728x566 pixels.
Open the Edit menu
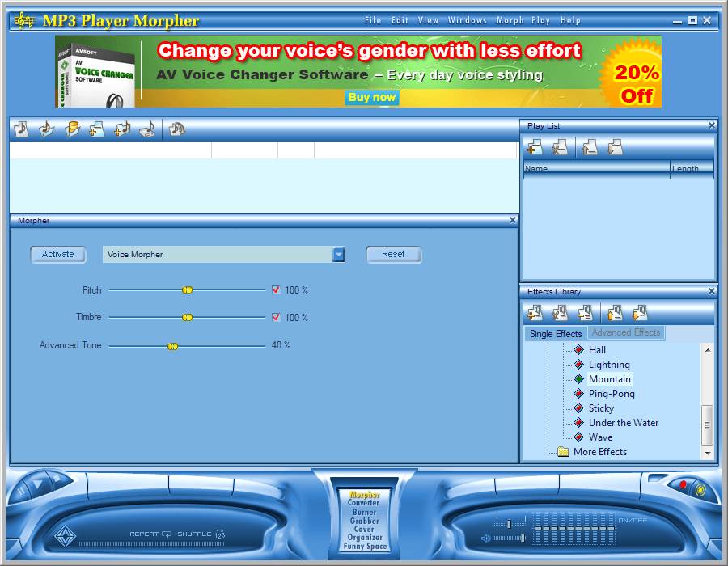400,20
